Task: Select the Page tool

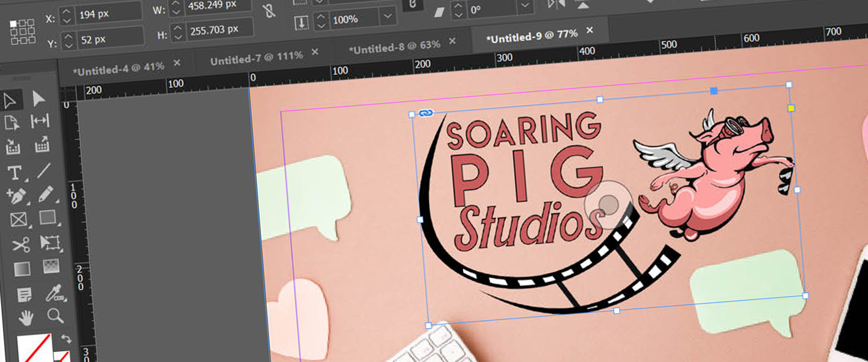Action: [x=12, y=123]
